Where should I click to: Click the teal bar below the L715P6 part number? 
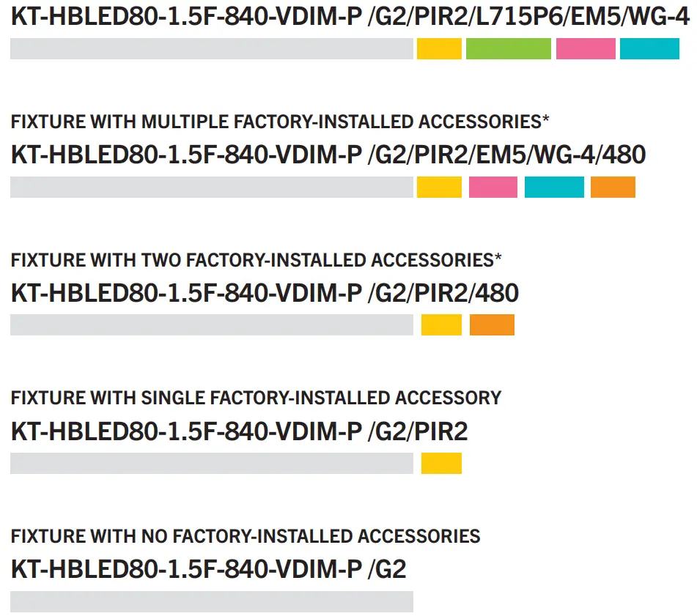point(649,49)
